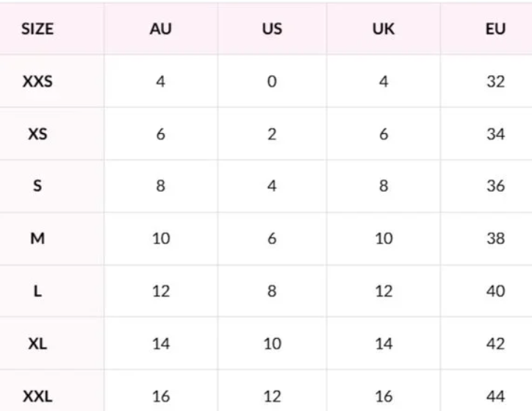Viewport: 532px width, 411px height.
Task: Click the XXS size row label
Action: click(37, 82)
